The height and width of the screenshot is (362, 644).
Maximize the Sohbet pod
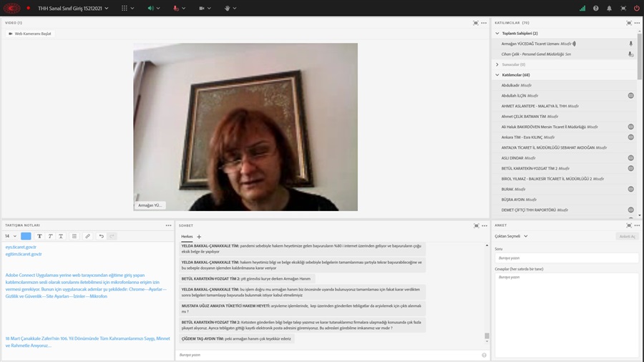[477, 226]
